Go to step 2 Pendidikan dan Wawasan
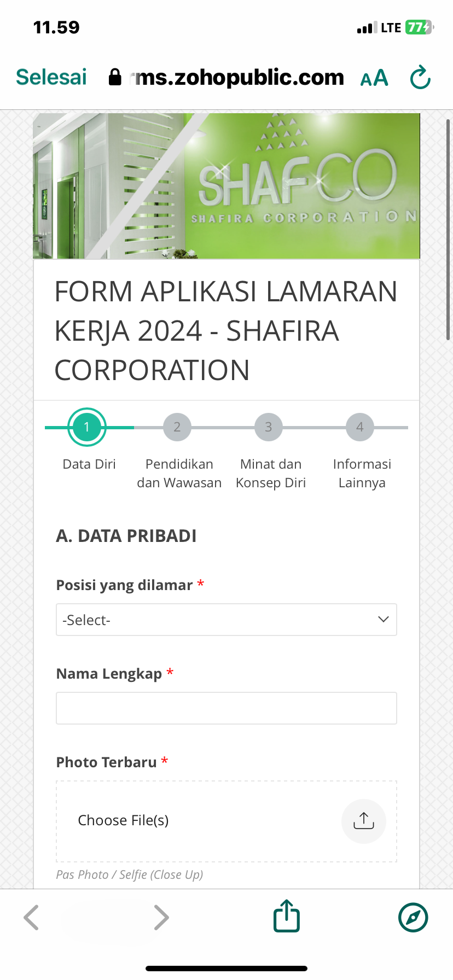Screen dimensions: 453x980 [x=177, y=427]
